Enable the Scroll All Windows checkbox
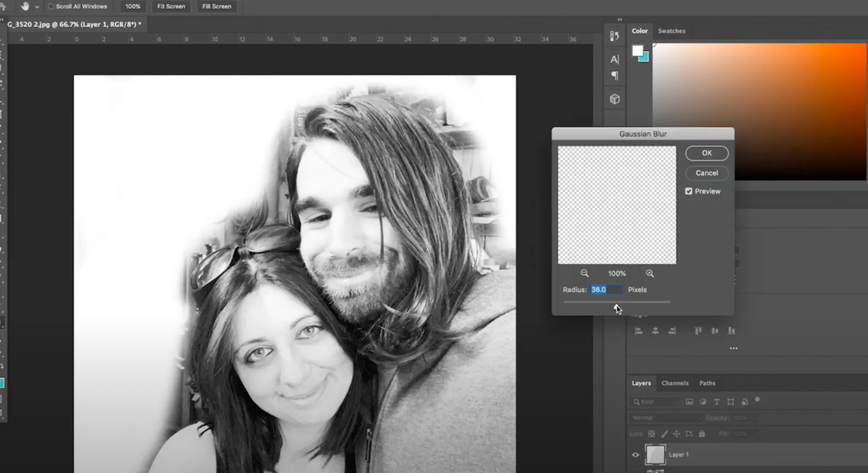 [51, 7]
